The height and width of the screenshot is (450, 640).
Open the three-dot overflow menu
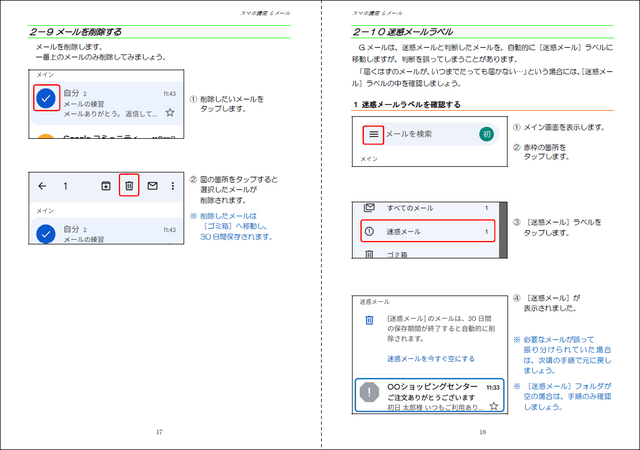point(173,186)
